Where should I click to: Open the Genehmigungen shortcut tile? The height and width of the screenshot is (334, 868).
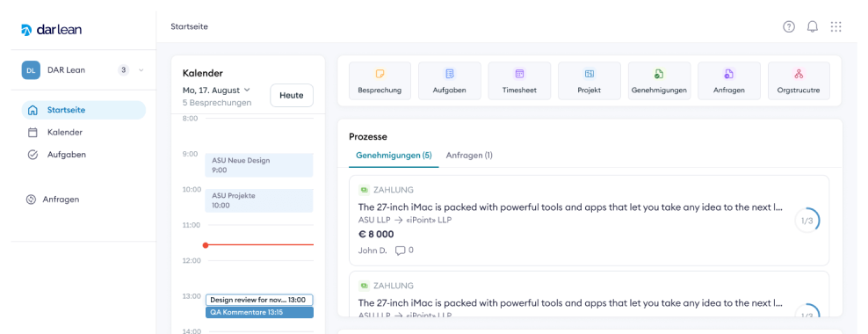[659, 81]
